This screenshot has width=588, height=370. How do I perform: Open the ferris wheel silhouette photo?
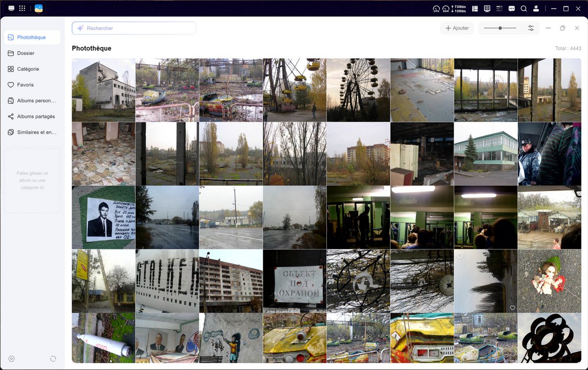click(x=358, y=90)
